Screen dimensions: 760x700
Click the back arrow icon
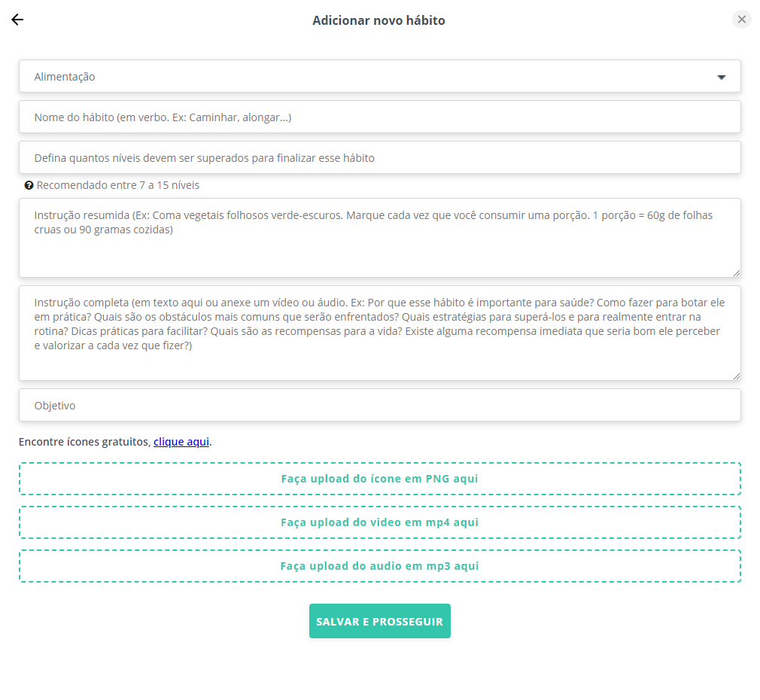(x=17, y=20)
